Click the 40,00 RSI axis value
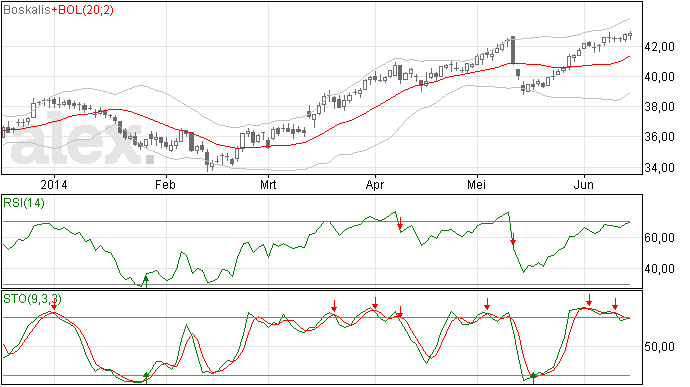 [x=659, y=269]
